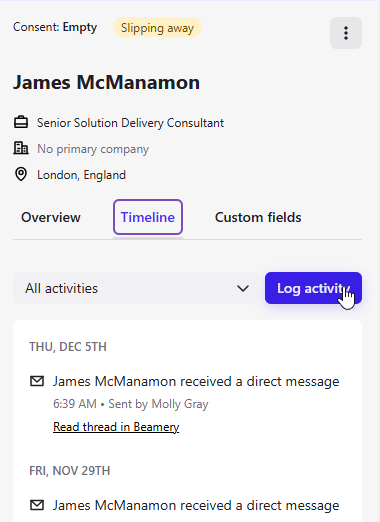Click the envelope icon for Nov 29th message
This screenshot has width=380, height=522.
(37, 505)
